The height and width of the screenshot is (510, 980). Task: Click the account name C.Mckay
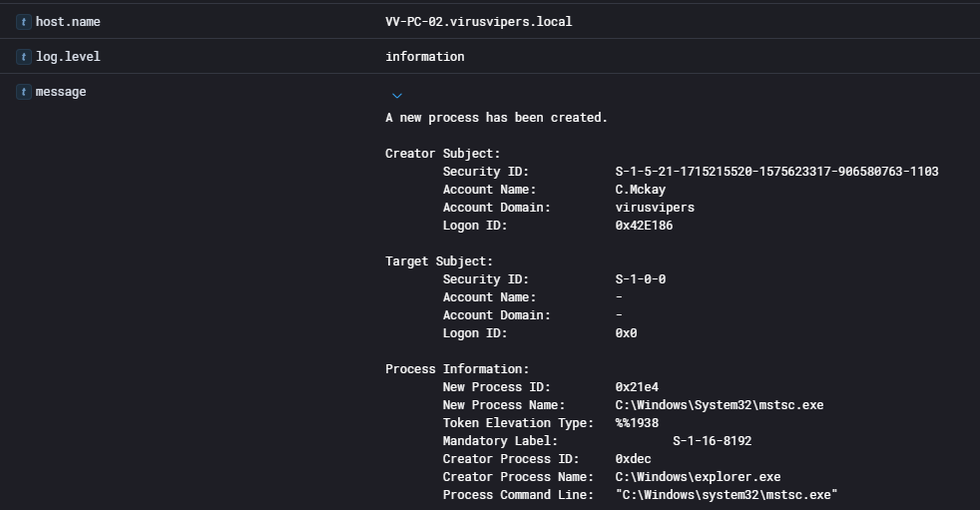click(x=641, y=190)
